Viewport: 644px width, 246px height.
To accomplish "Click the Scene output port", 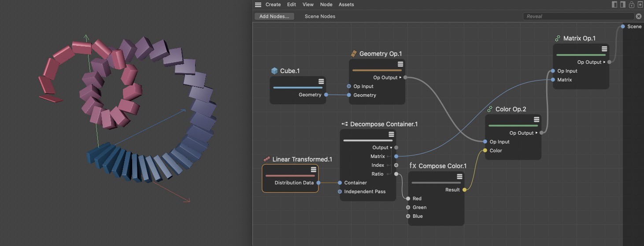I will point(623,26).
